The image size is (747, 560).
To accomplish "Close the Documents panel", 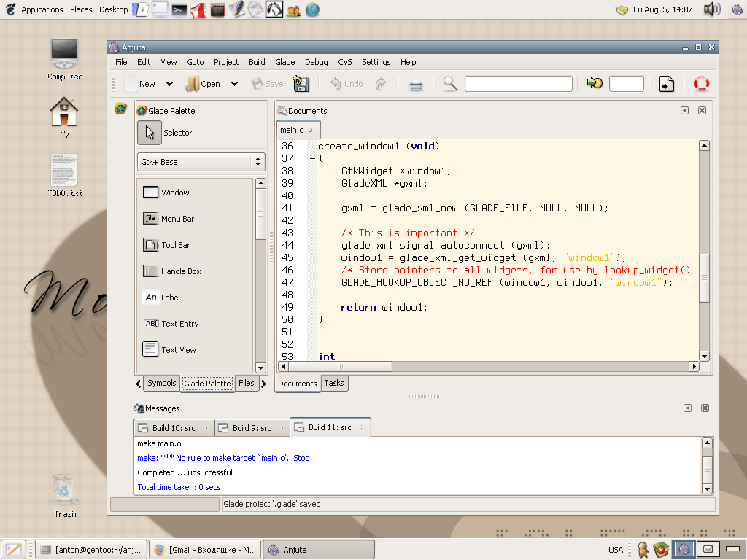I will 702,111.
